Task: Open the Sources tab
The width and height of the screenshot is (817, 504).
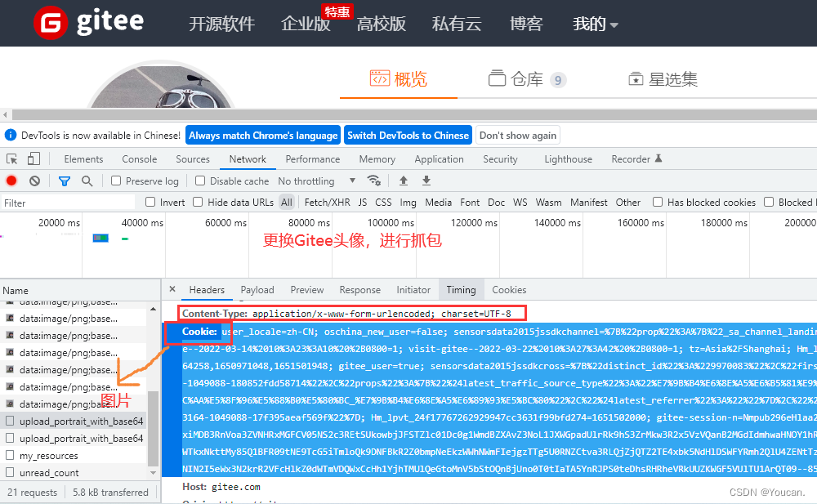Action: click(x=193, y=159)
